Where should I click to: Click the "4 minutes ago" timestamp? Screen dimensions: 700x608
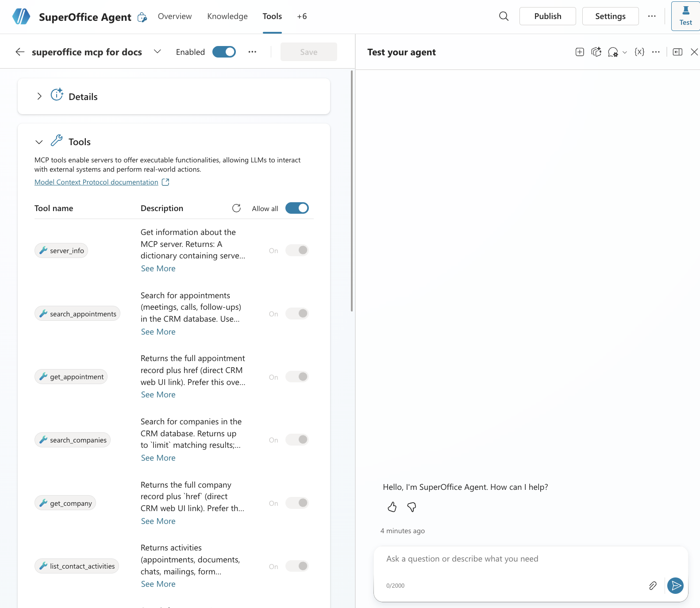(402, 531)
